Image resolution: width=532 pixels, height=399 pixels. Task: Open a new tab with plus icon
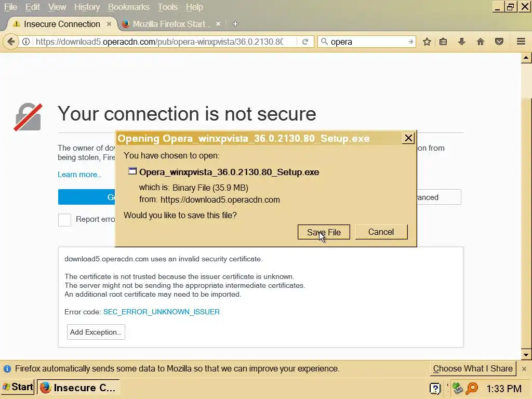tap(235, 24)
